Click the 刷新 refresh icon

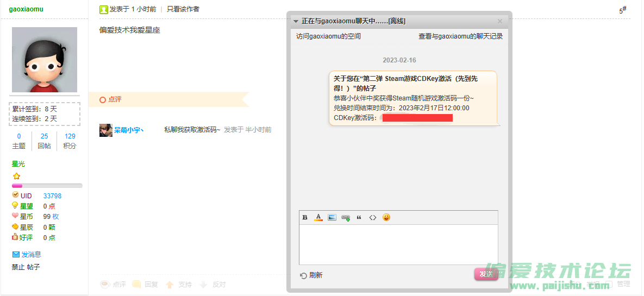click(x=304, y=275)
